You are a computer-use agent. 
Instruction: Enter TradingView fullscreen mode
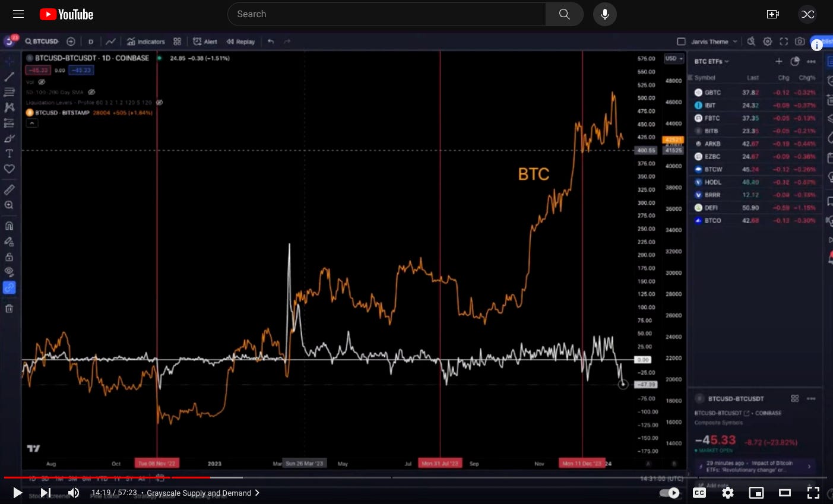coord(783,42)
